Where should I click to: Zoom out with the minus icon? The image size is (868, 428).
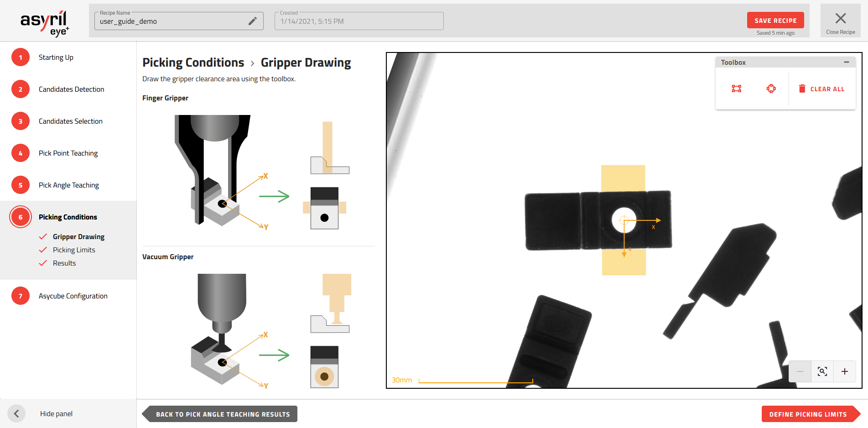click(800, 371)
